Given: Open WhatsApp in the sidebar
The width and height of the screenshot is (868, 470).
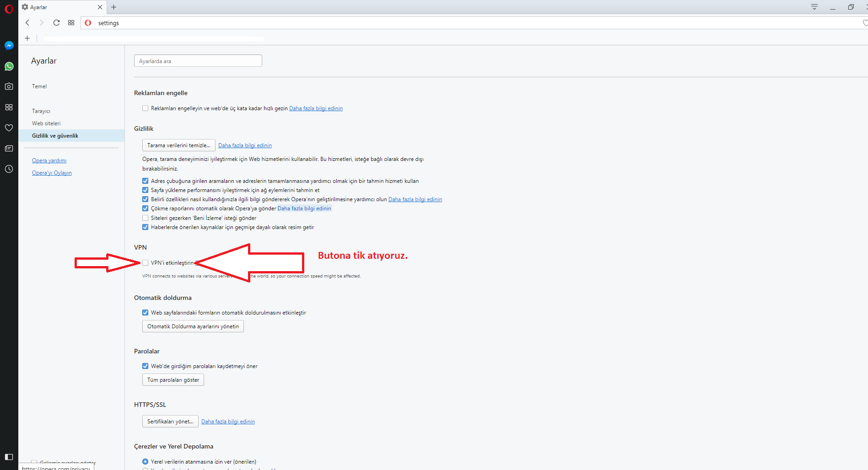Looking at the screenshot, I should point(9,66).
